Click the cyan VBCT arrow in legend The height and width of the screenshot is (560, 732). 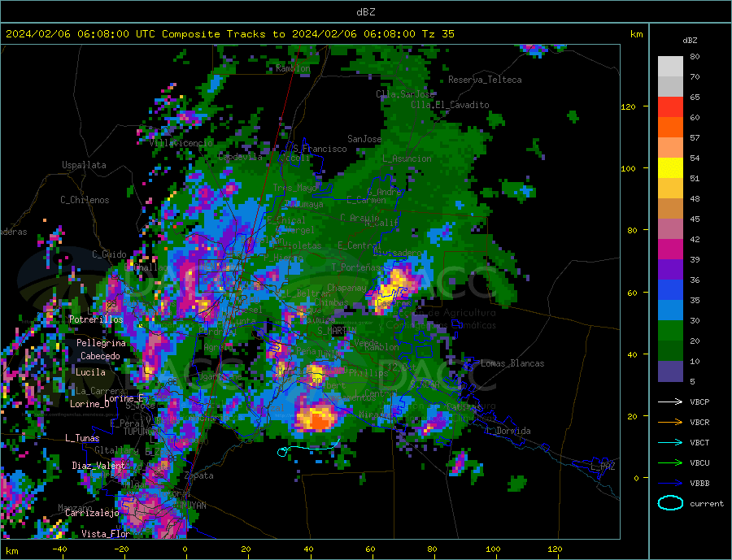pos(670,442)
